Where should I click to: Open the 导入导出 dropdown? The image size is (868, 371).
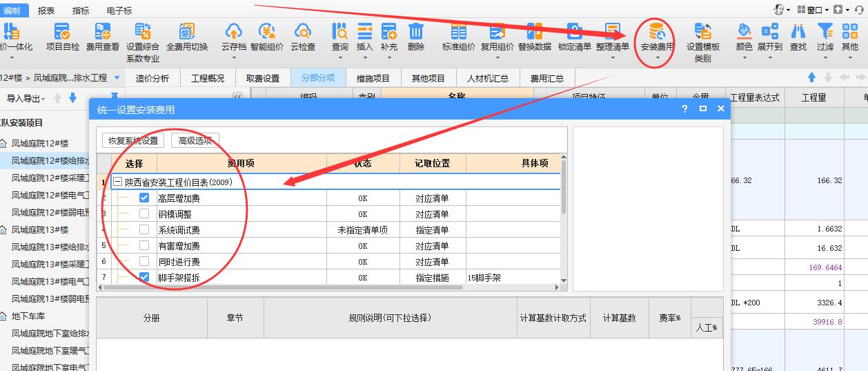(26, 98)
